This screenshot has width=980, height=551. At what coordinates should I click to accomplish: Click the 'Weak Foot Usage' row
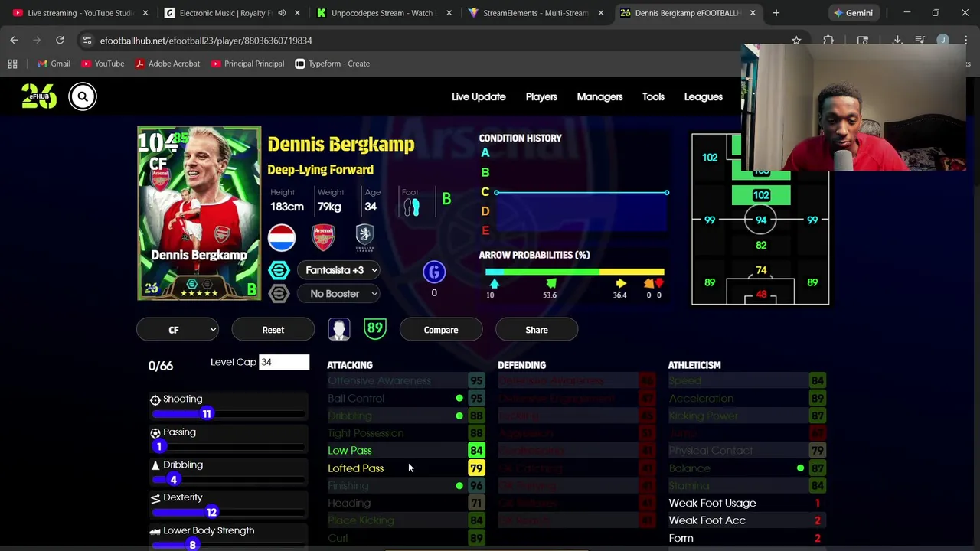point(748,503)
